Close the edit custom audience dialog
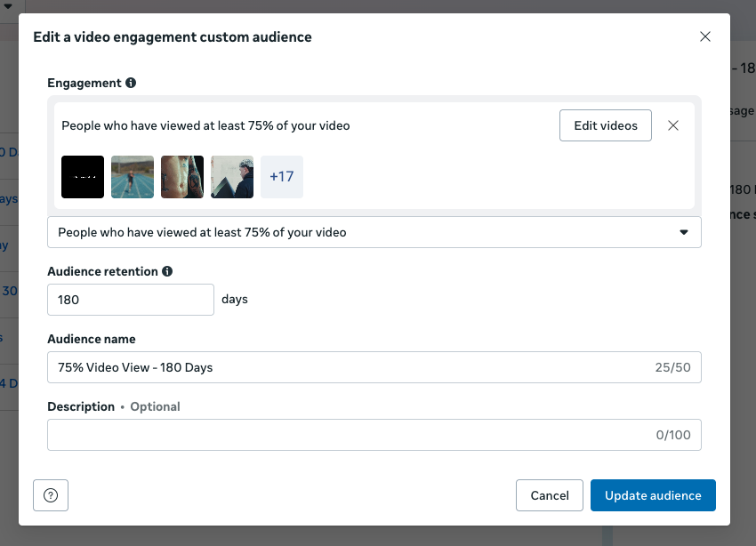This screenshot has height=546, width=756. [x=705, y=36]
